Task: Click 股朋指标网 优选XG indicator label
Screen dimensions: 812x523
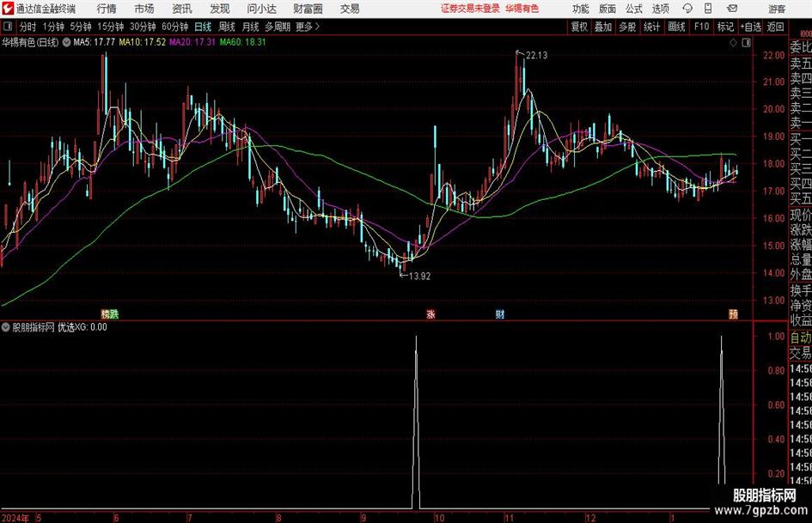Action: (59, 327)
